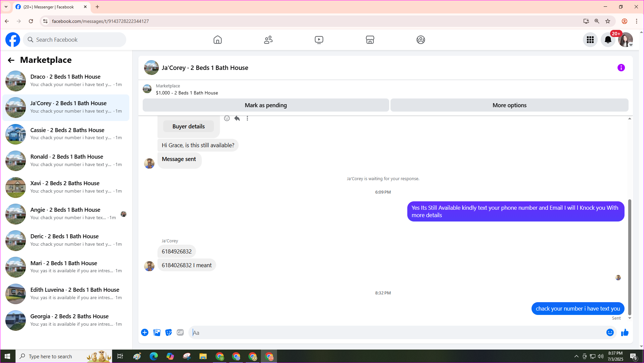
Task: Open Deric 2 Beds 1 Bath conversation
Action: coord(66,240)
